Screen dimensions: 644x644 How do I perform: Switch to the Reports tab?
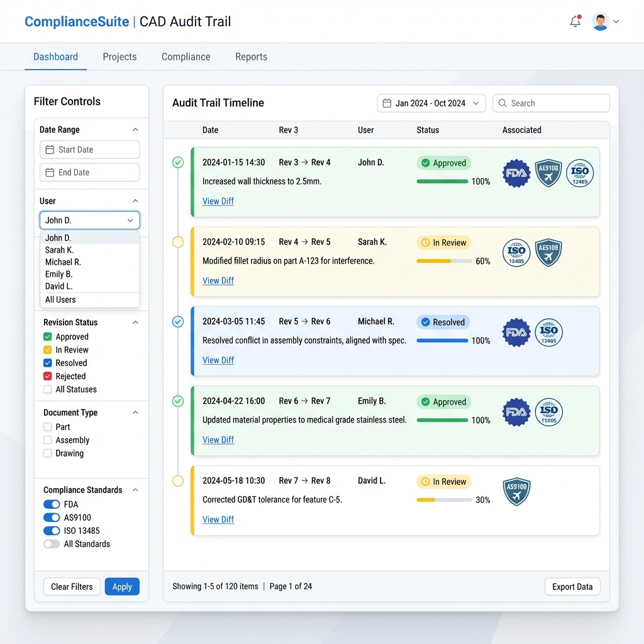point(251,57)
